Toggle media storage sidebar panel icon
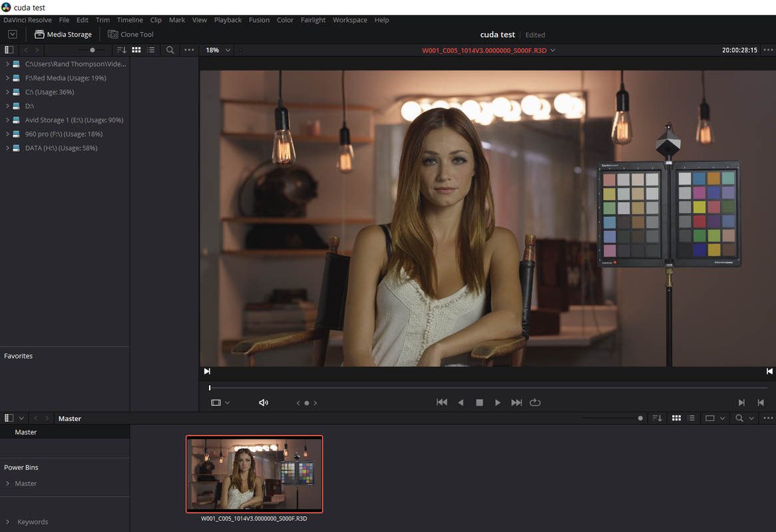This screenshot has width=776, height=532. (9, 50)
